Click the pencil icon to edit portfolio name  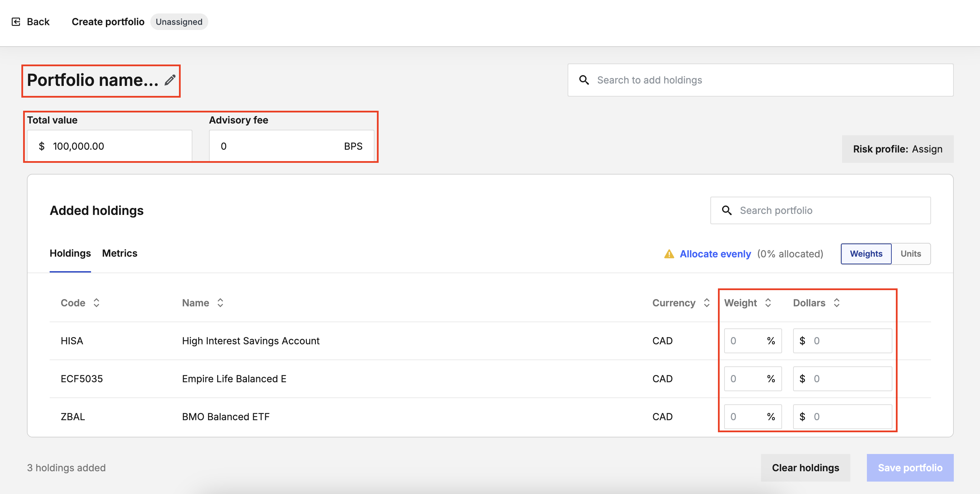pos(170,80)
